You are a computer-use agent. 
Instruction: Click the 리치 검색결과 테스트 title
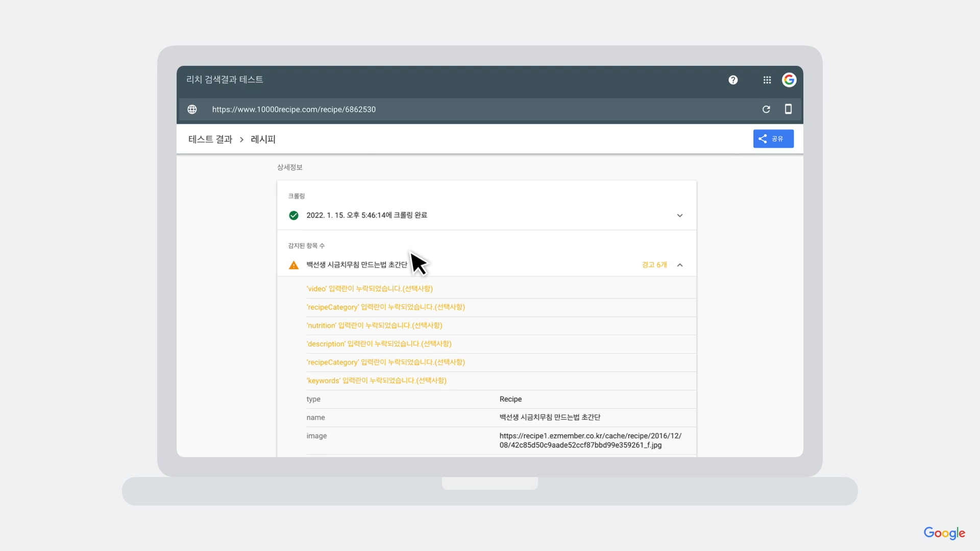225,80
